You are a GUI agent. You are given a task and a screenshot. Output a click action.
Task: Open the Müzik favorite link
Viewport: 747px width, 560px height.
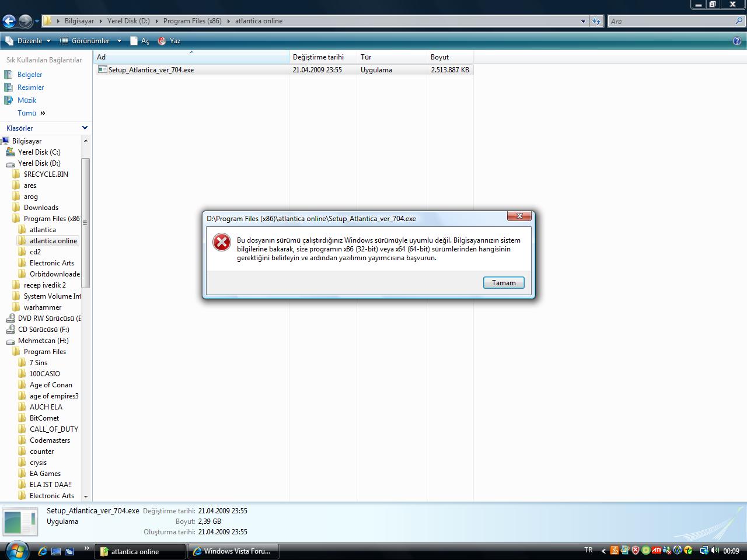(x=27, y=100)
